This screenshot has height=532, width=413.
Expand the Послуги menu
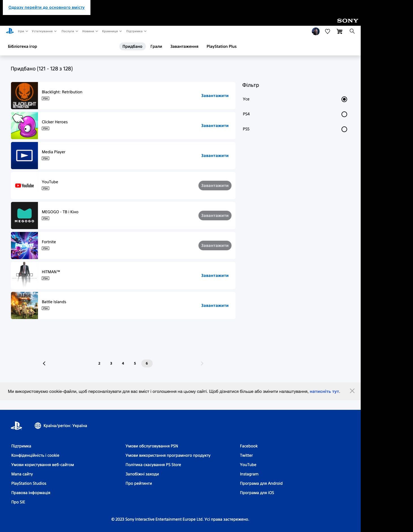point(70,31)
